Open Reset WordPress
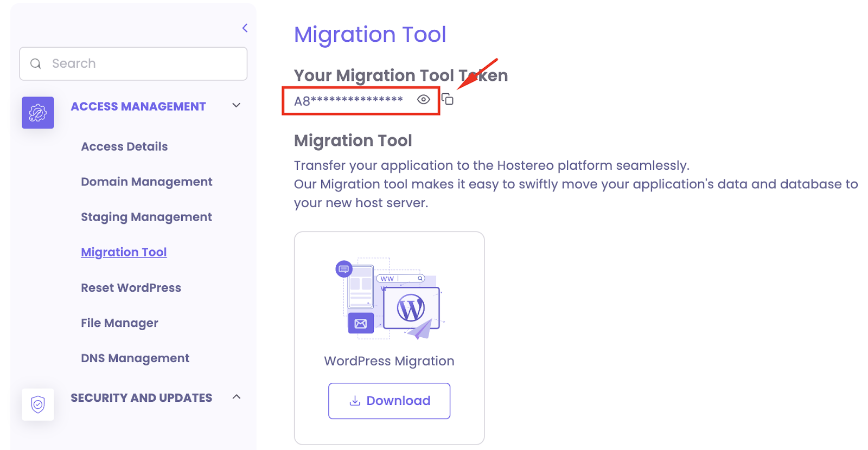The image size is (868, 450). point(131,288)
